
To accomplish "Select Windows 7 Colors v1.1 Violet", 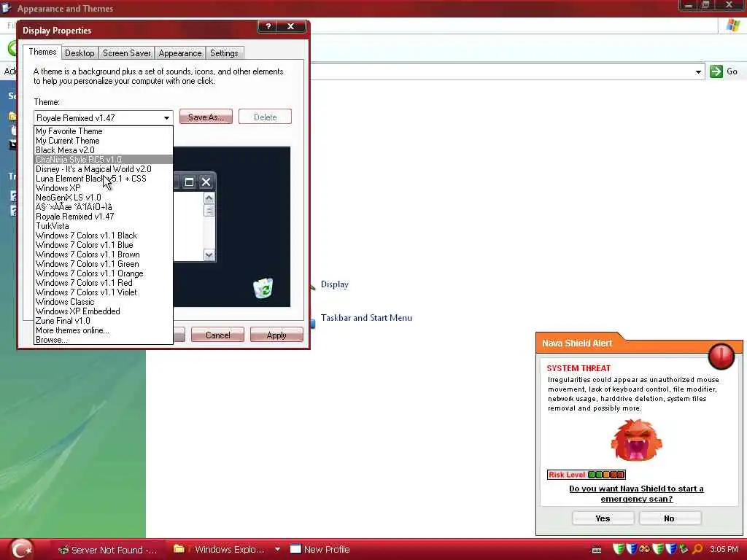I will click(x=104, y=292).
